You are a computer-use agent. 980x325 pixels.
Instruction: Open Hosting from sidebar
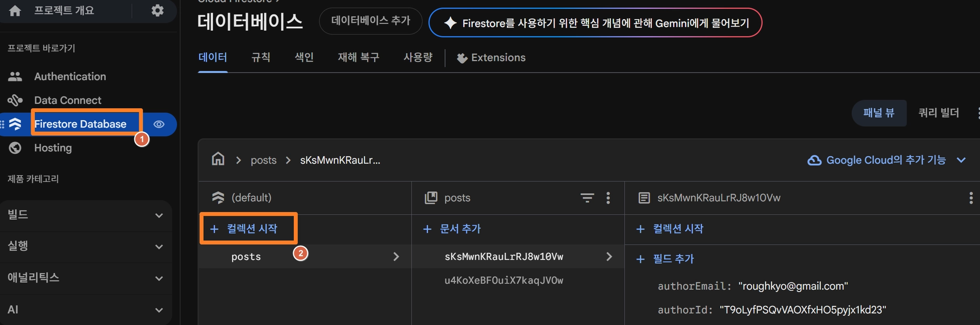pyautogui.click(x=53, y=148)
